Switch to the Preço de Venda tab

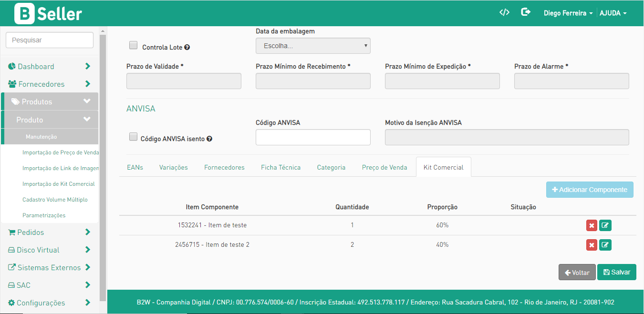point(384,167)
